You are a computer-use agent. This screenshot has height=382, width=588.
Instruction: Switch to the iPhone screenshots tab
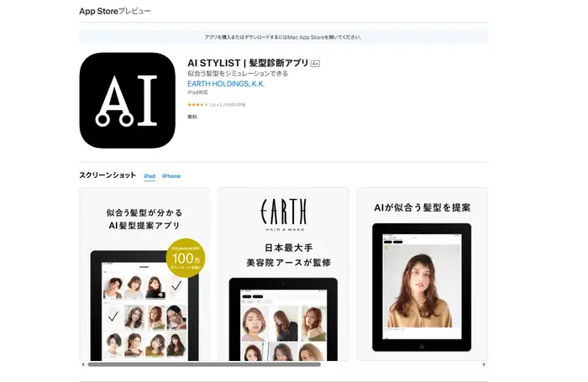click(x=171, y=175)
